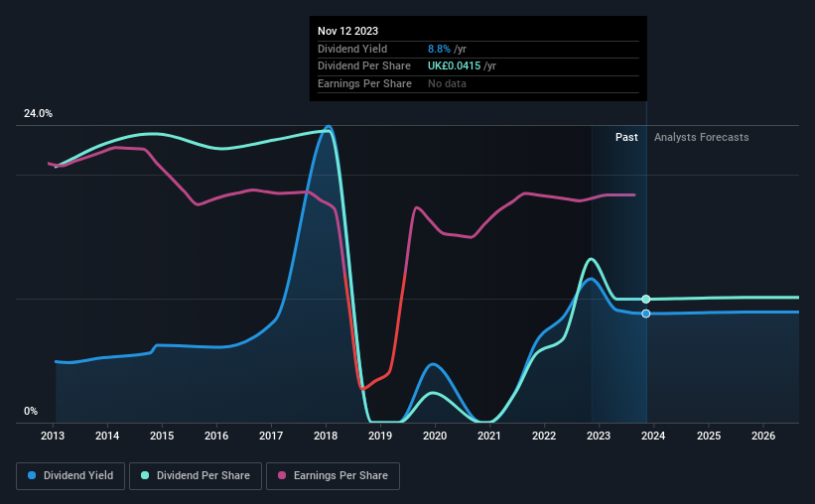Toggle the Earnings Per Share legend button

point(333,476)
